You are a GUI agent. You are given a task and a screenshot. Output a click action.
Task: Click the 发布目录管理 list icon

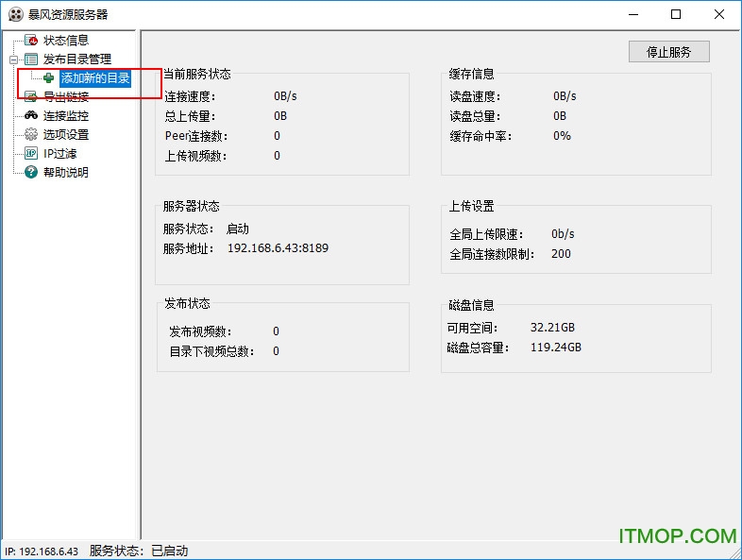31,59
